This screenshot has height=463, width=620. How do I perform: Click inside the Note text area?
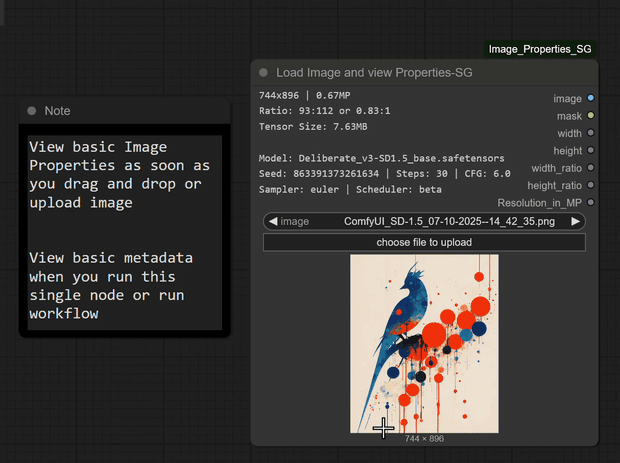124,230
